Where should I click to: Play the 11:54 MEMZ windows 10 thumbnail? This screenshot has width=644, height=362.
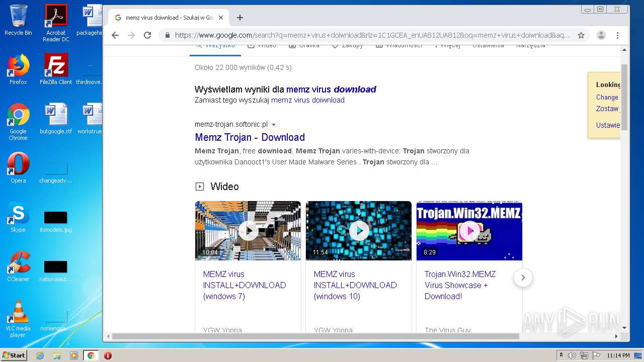359,231
